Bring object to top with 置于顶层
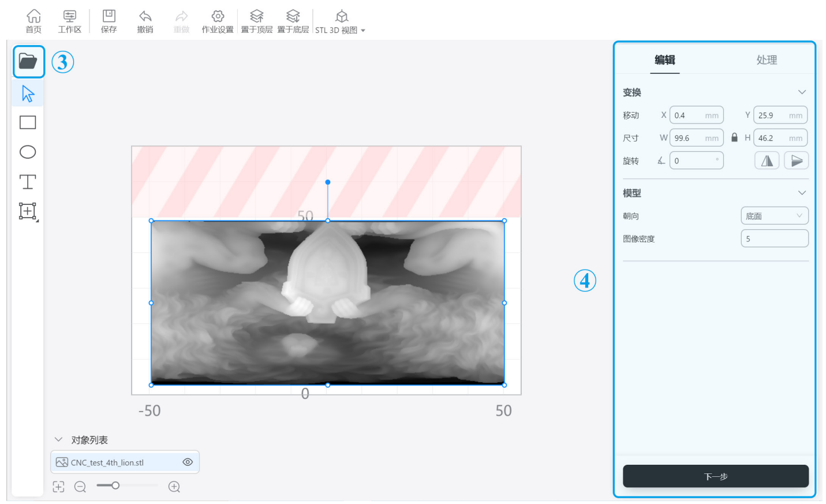 [257, 21]
